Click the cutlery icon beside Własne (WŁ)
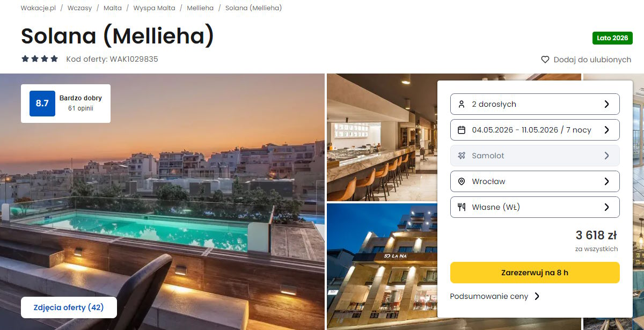This screenshot has width=644, height=330. click(x=462, y=207)
